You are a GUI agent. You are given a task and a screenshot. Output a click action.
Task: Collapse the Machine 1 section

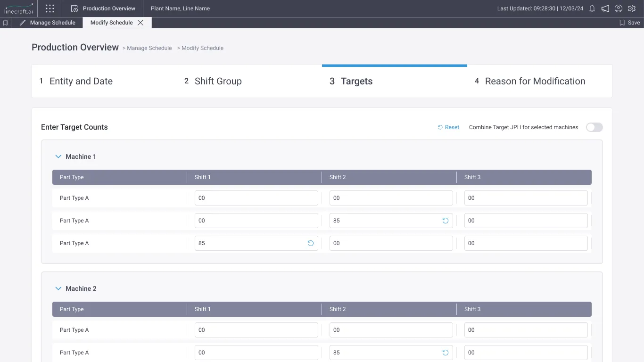(58, 156)
